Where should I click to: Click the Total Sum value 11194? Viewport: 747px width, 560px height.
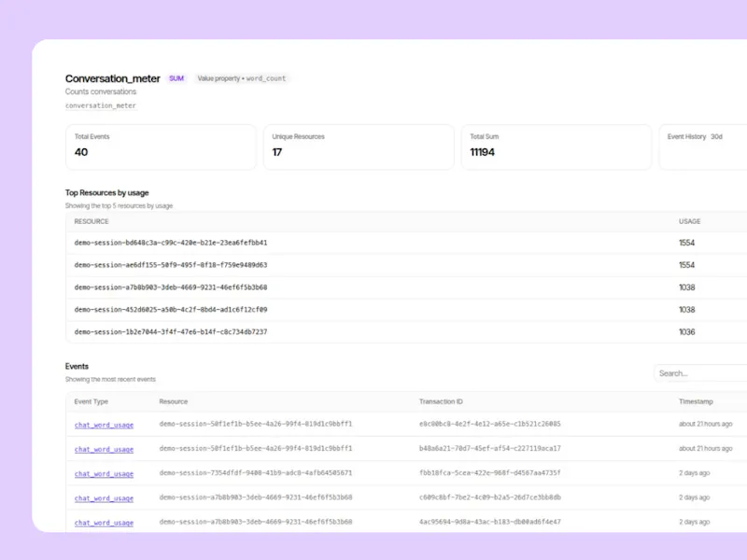482,152
